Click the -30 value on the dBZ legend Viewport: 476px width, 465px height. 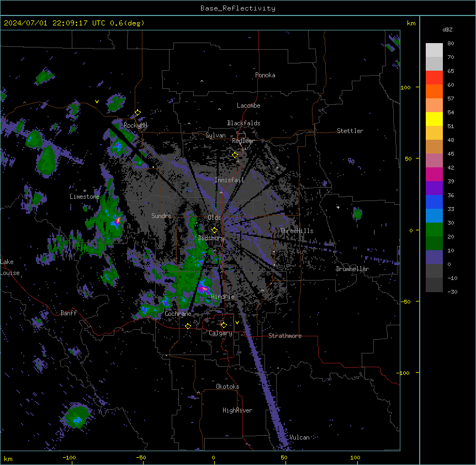452,292
